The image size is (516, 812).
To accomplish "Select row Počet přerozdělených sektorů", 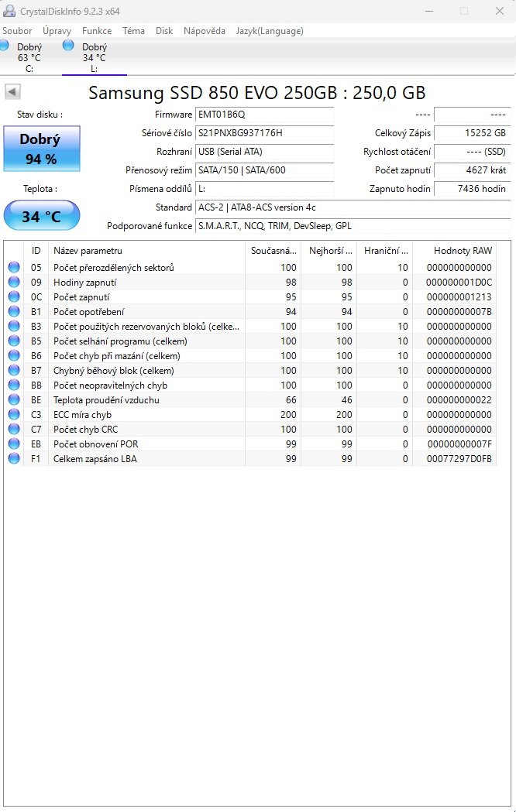I will pyautogui.click(x=250, y=267).
